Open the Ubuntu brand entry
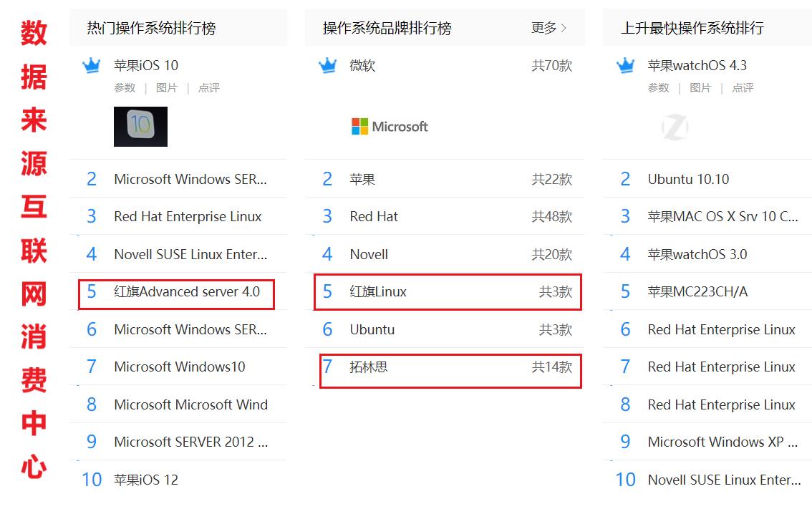The image size is (812, 514). [x=372, y=330]
